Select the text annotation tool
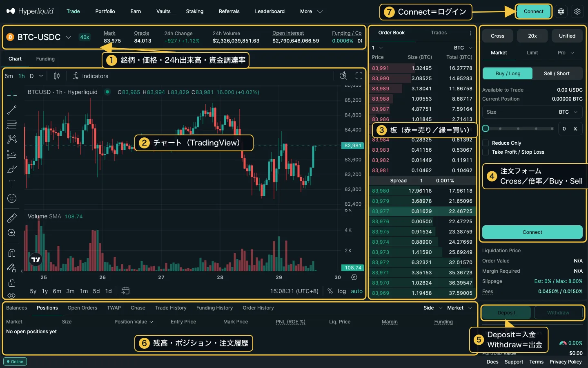The height and width of the screenshot is (368, 588). pos(12,184)
